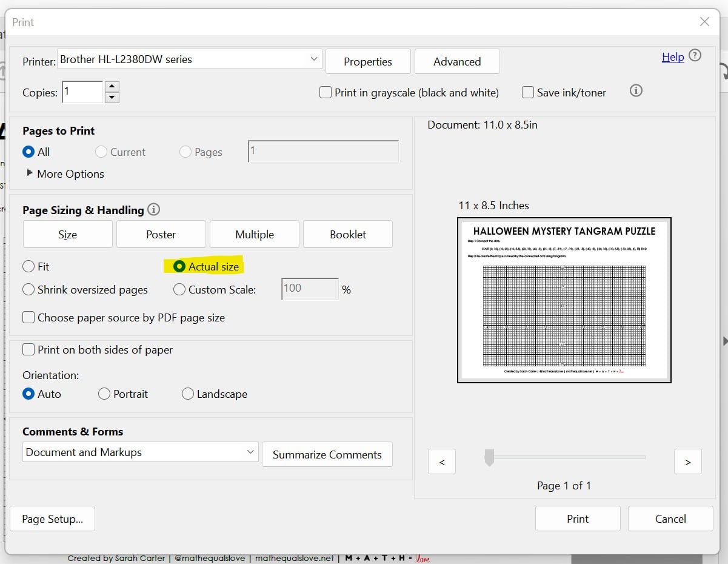The image size is (728, 564).
Task: Click the page preview slider handle
Action: tap(489, 458)
